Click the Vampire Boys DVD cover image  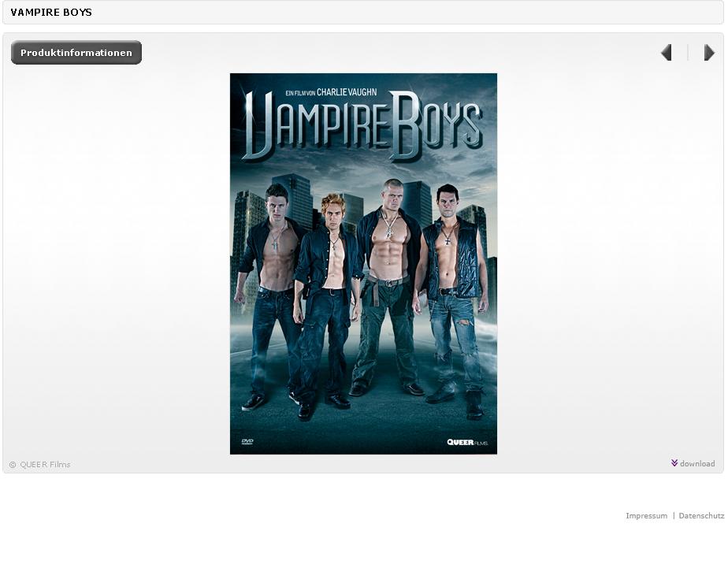[x=363, y=264]
